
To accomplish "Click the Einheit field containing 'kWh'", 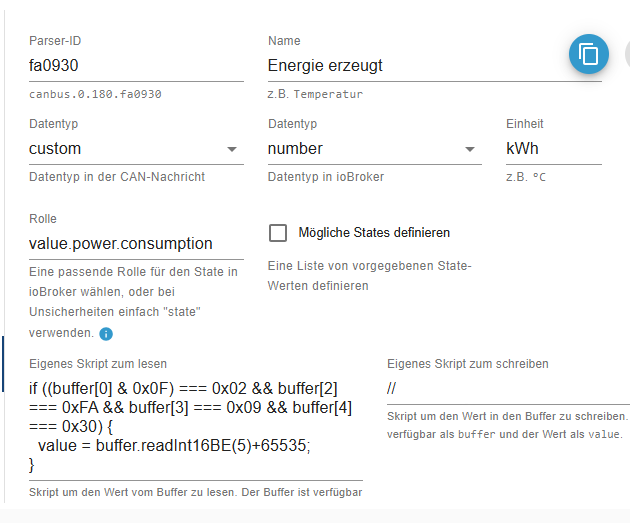I will tap(554, 149).
